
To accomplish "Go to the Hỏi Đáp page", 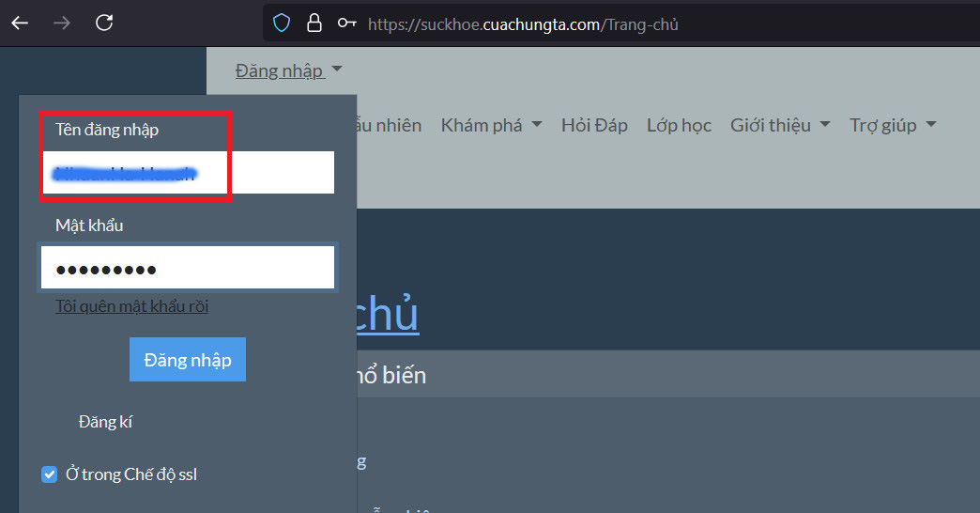I will click(x=594, y=125).
